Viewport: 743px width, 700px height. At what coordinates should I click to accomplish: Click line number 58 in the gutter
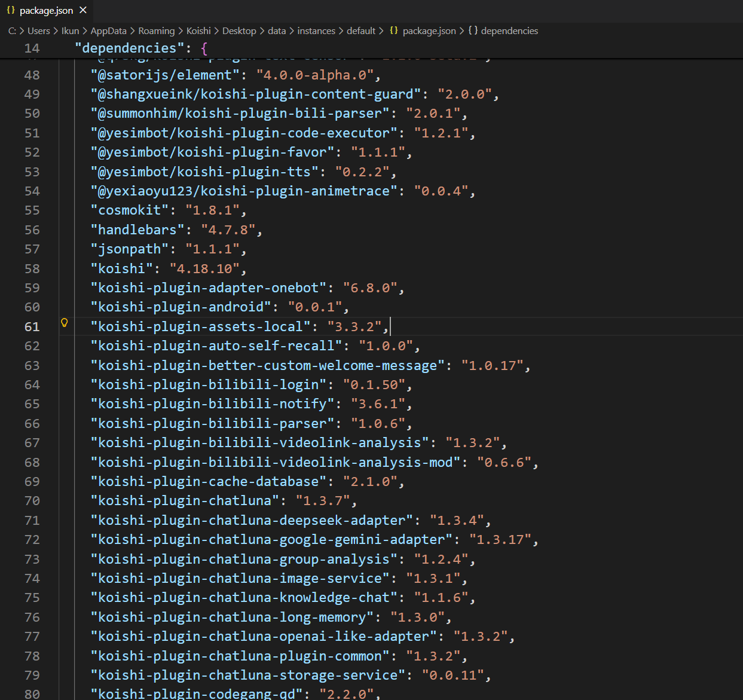tap(32, 268)
